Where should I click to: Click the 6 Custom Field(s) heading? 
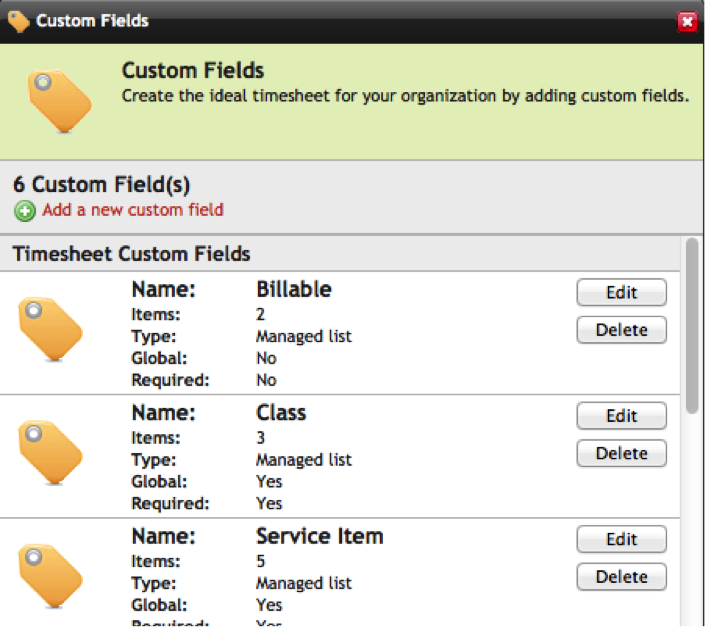coord(101,185)
